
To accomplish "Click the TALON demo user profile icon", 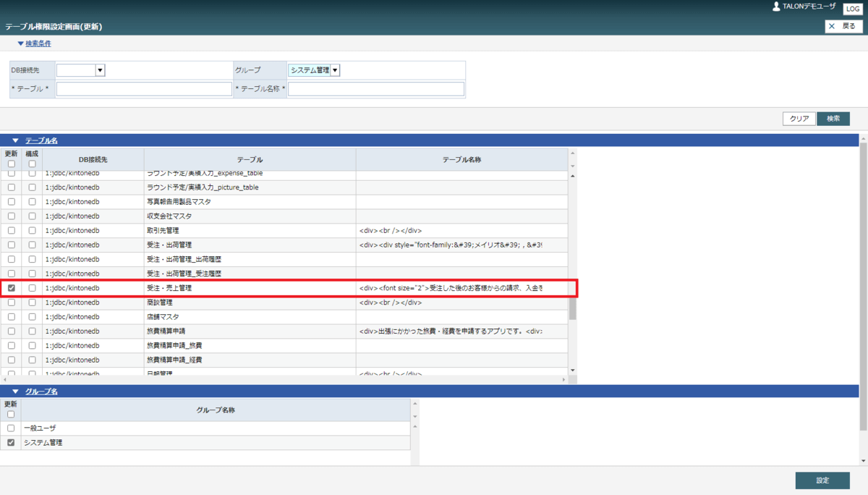I will tap(776, 7).
